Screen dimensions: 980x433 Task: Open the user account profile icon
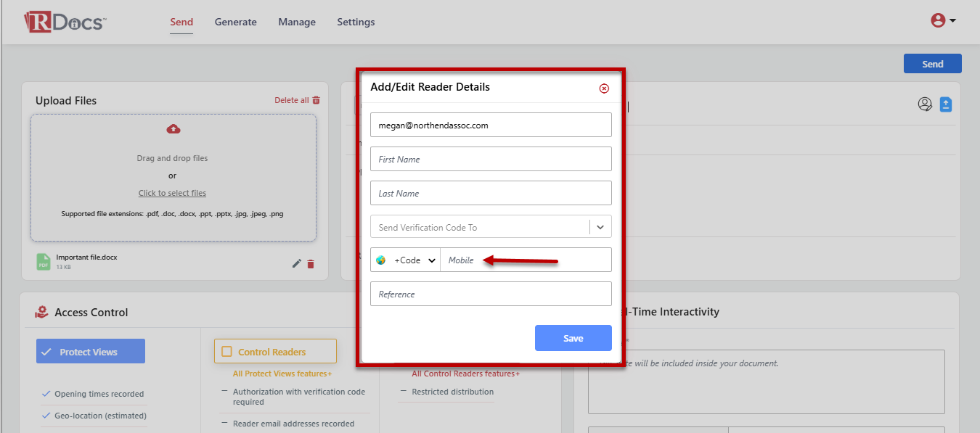tap(938, 21)
